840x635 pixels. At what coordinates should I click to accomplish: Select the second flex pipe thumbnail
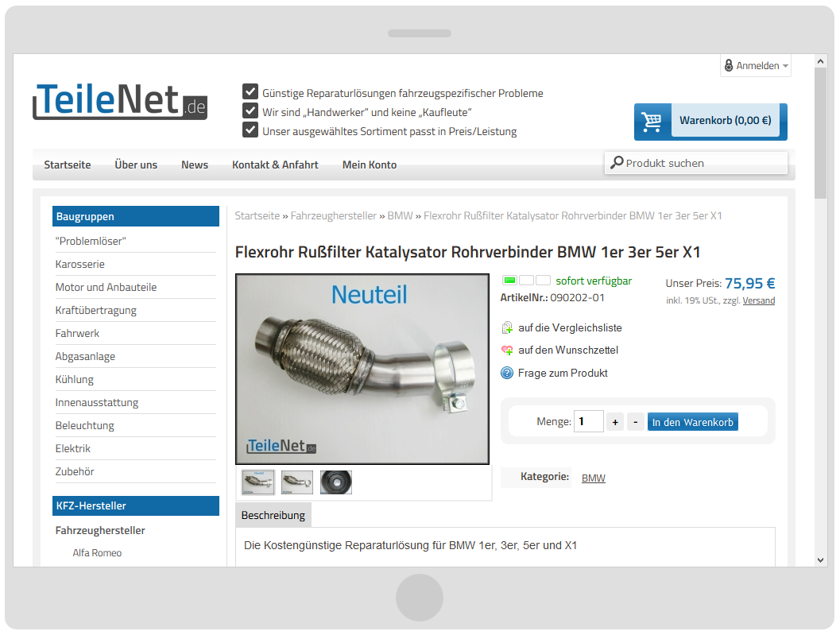[296, 482]
